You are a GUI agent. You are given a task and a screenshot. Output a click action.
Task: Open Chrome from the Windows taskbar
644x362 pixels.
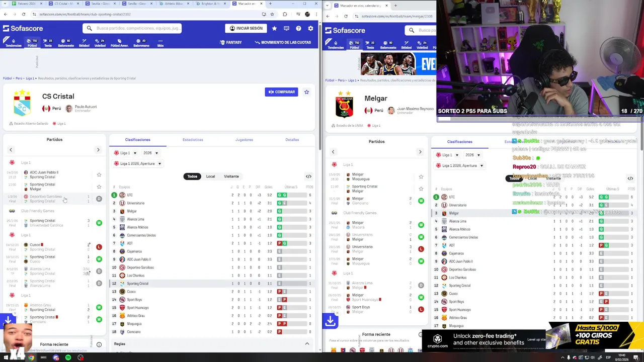click(31, 357)
